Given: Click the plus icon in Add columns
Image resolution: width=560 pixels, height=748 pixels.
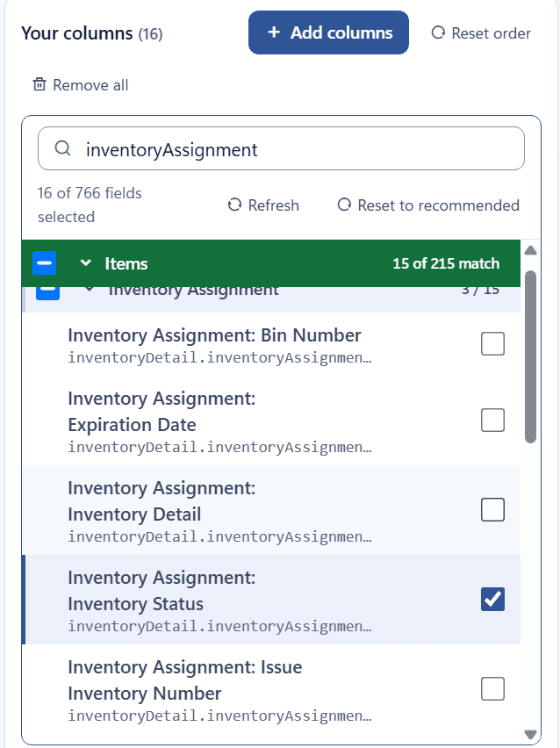Looking at the screenshot, I should click(x=274, y=32).
